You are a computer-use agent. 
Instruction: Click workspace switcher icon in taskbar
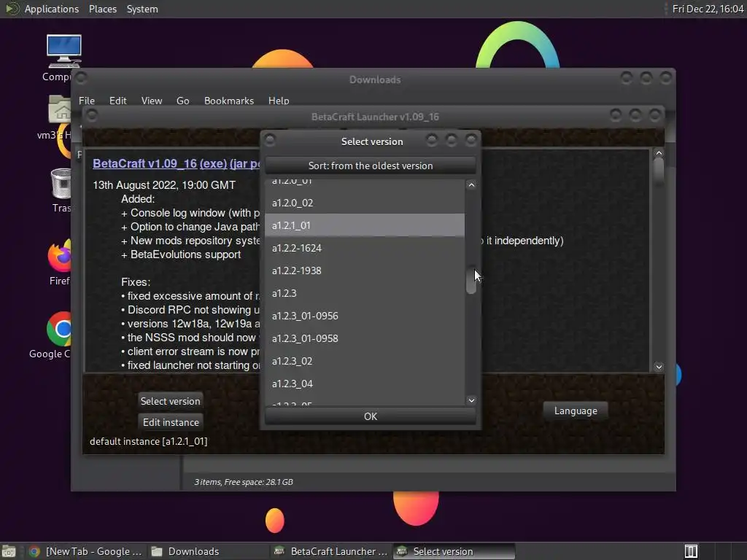(x=691, y=551)
